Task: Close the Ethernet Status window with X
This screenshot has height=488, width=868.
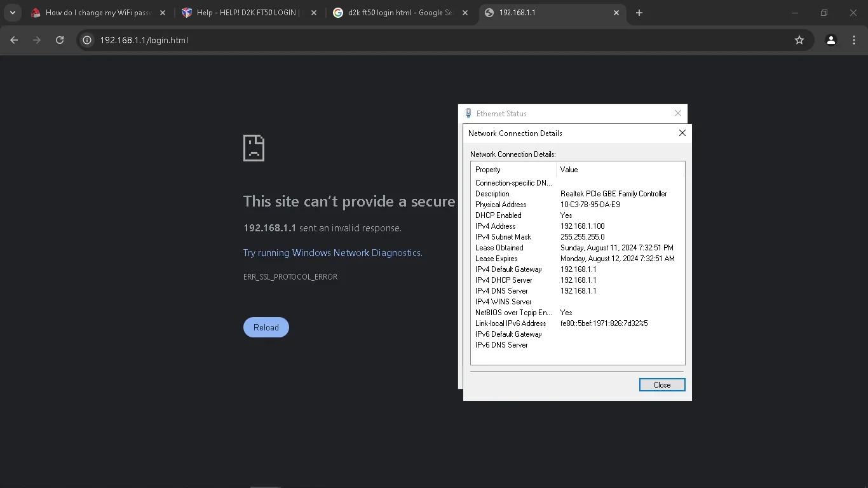Action: pos(678,113)
